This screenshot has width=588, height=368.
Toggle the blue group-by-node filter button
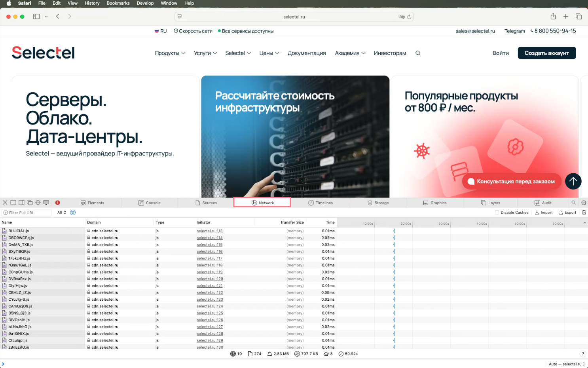(x=73, y=212)
